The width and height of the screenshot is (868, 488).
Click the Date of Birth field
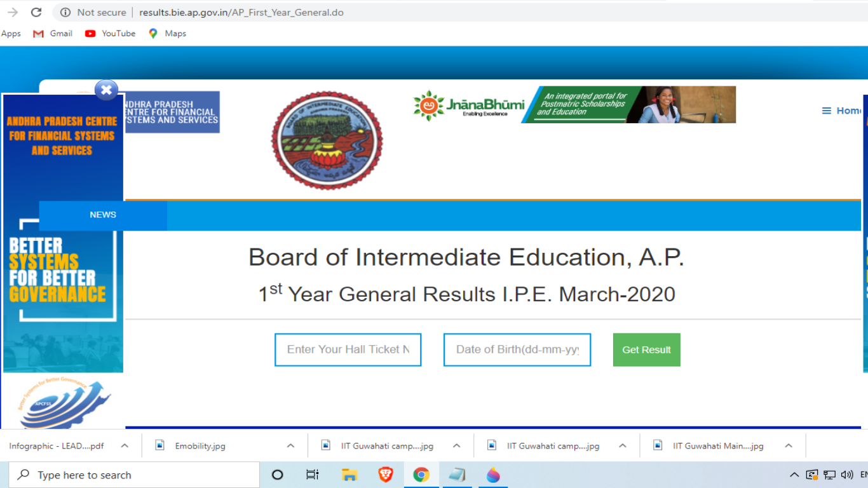pos(517,349)
